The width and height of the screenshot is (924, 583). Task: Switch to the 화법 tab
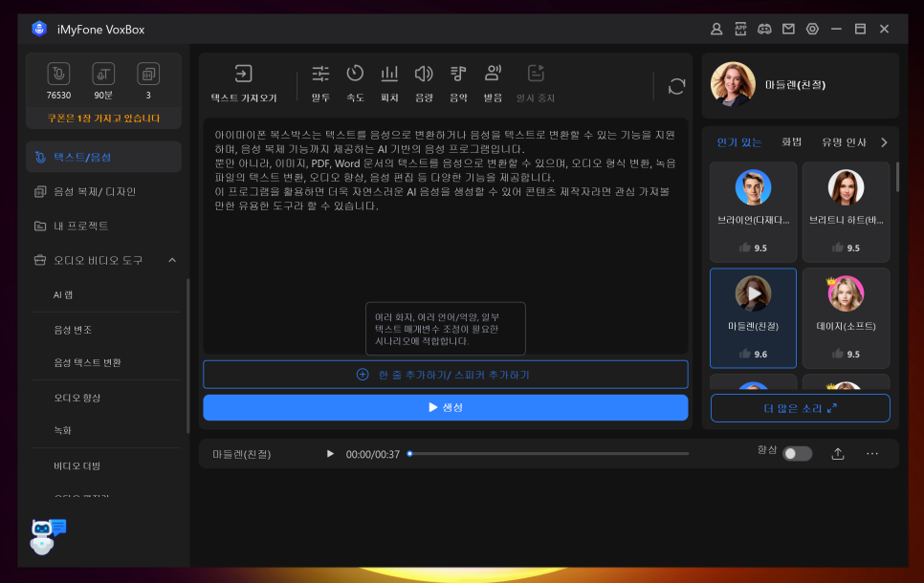coord(791,141)
